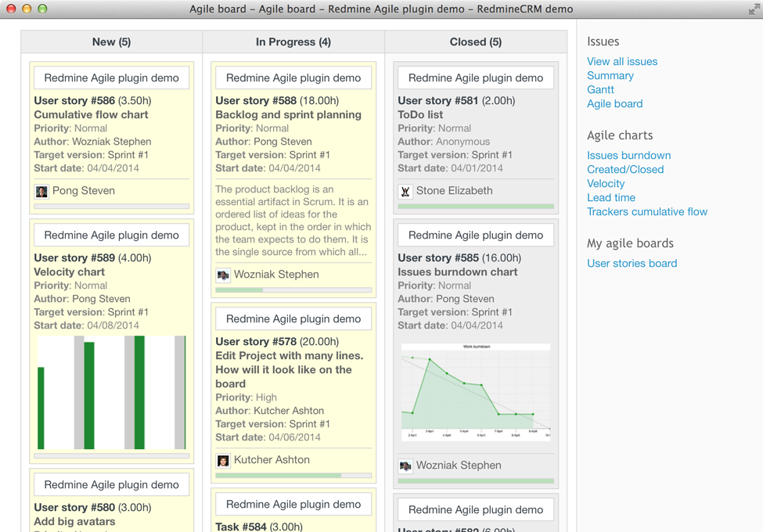This screenshot has height=532, width=763.
Task: Click Pong Steven's avatar on story #586
Action: pyautogui.click(x=41, y=191)
